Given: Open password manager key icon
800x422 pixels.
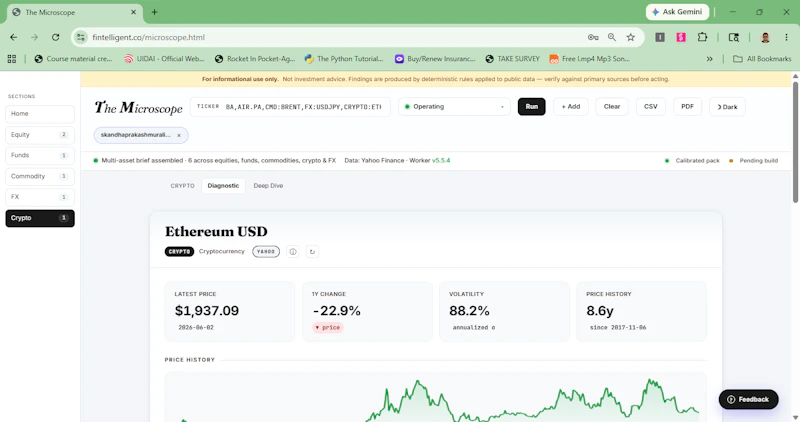Looking at the screenshot, I should point(593,37).
